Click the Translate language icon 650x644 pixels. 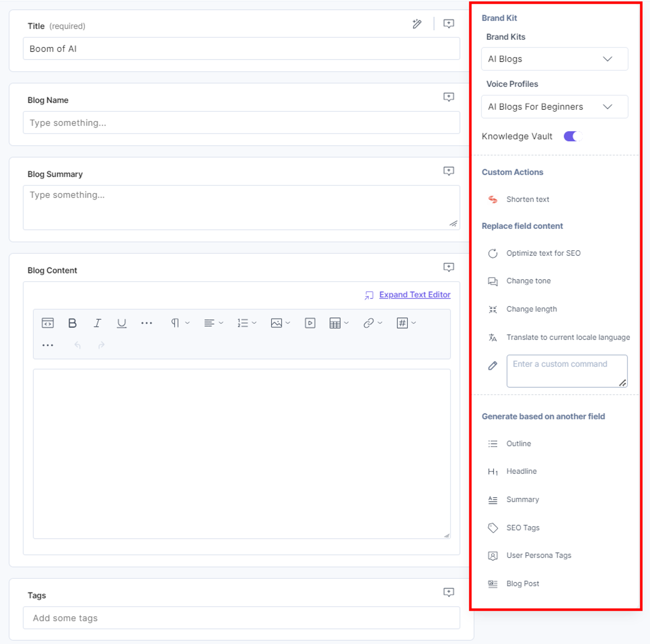(x=493, y=337)
